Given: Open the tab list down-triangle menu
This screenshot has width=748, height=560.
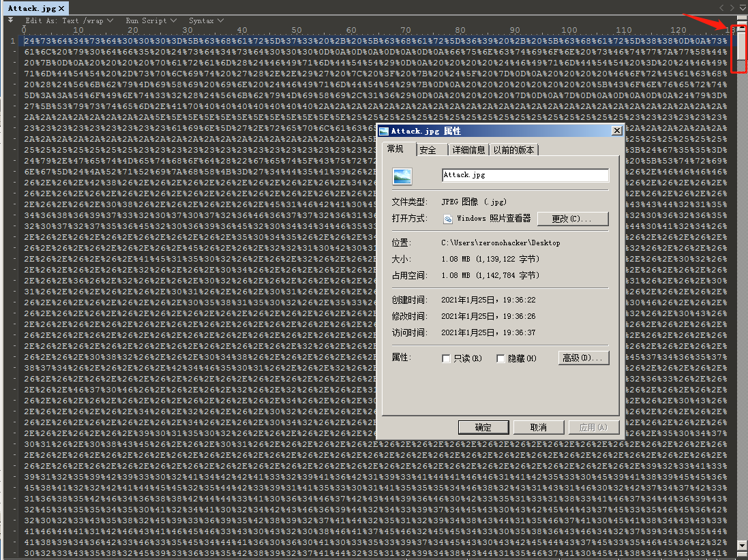Looking at the screenshot, I should [743, 7].
